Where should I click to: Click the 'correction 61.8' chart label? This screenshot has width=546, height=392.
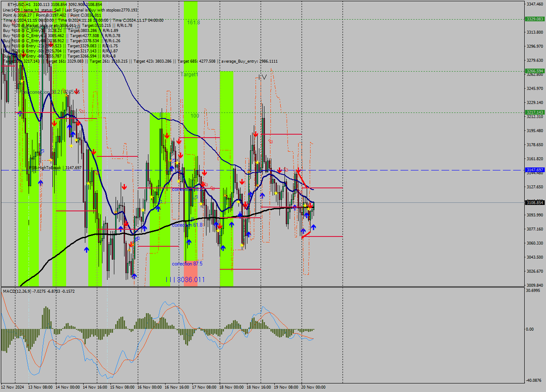tap(187, 225)
